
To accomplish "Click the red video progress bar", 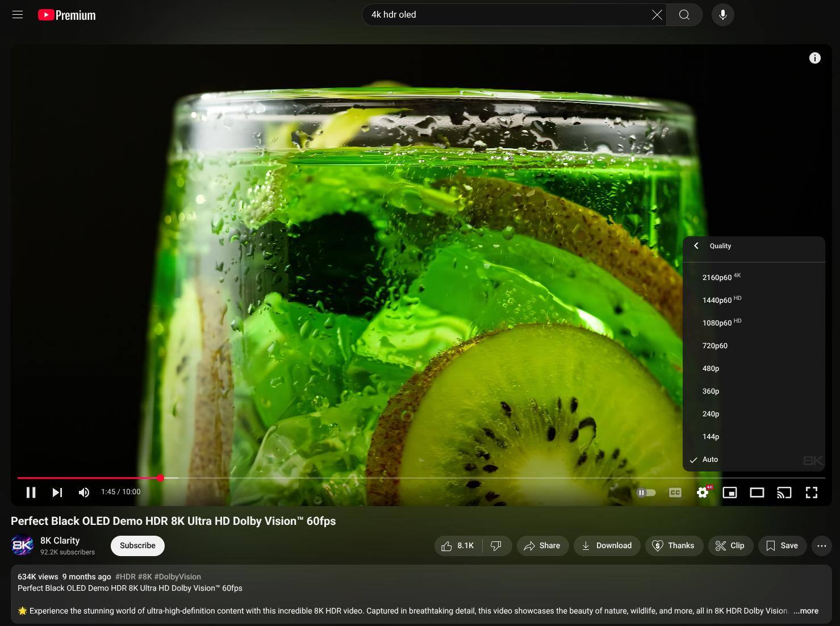I will point(88,478).
